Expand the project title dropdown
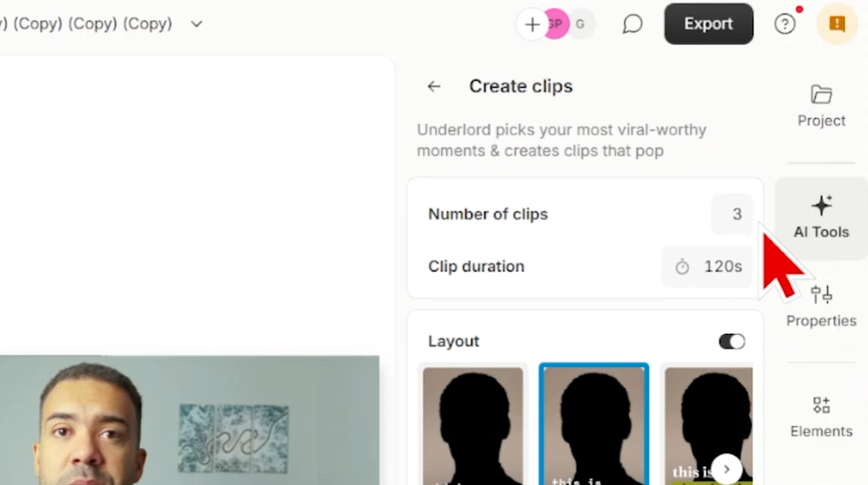Screen dimensions: 868x485 point(196,24)
